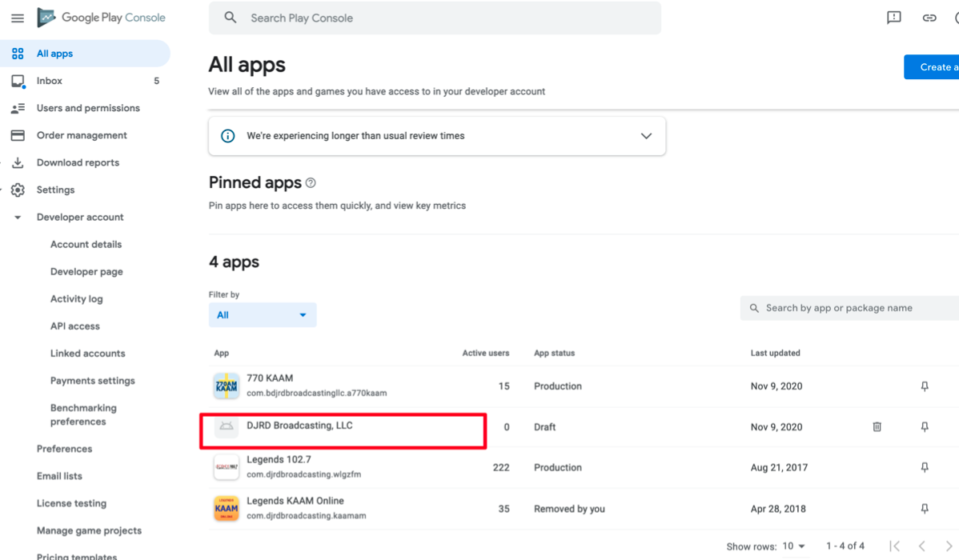959x560 pixels.
Task: Click the help icon beside Pinned apps
Action: tap(311, 182)
